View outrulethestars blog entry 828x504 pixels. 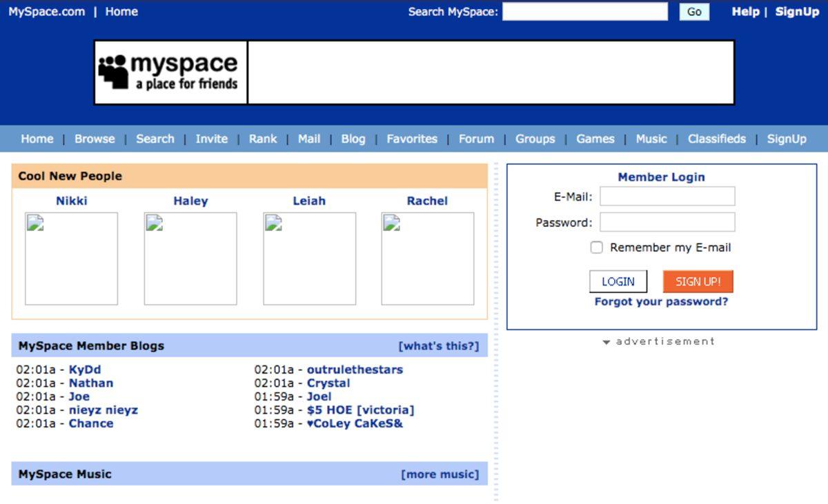355,370
